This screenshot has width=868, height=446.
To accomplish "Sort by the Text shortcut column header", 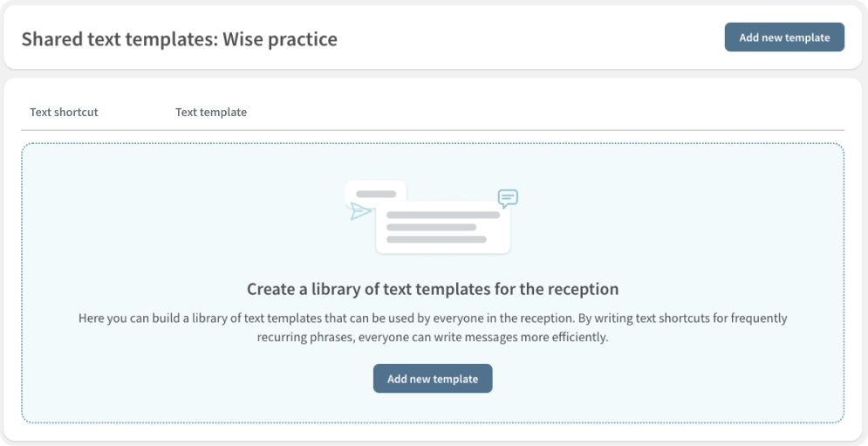I will pos(64,112).
